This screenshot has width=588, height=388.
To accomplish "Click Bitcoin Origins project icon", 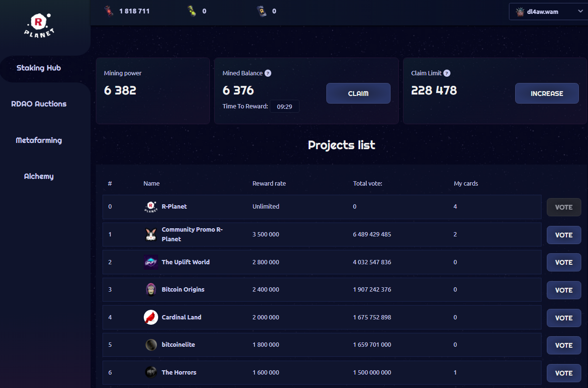I will tap(151, 290).
